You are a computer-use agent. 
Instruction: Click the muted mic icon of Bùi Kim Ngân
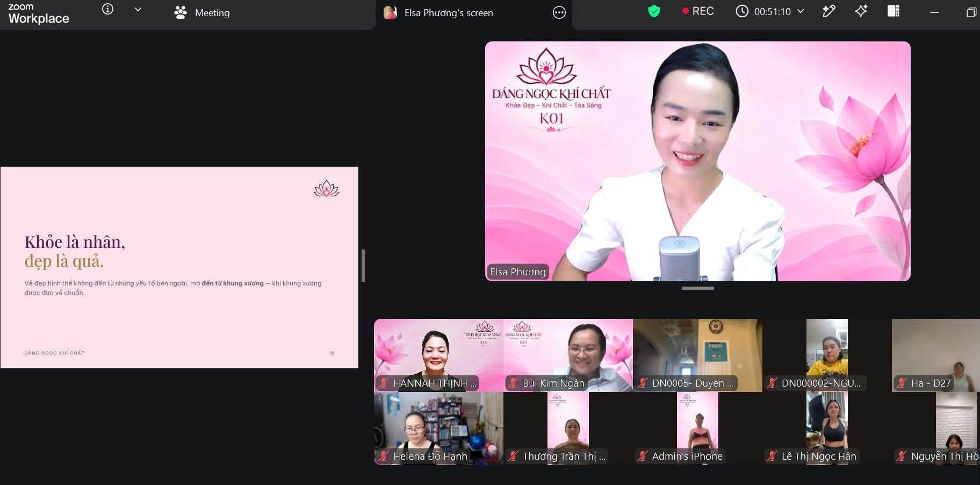click(513, 383)
